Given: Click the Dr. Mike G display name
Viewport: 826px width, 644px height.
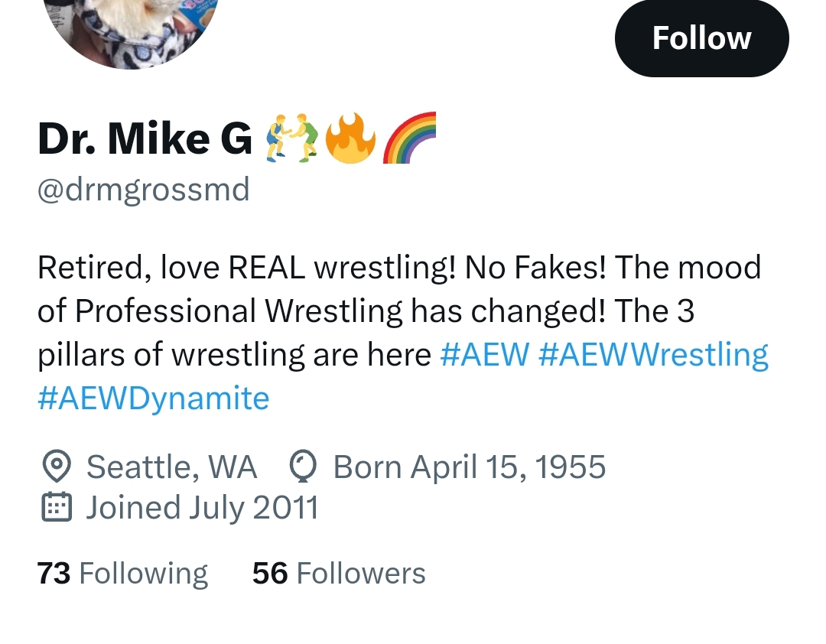Looking at the screenshot, I should tap(145, 138).
